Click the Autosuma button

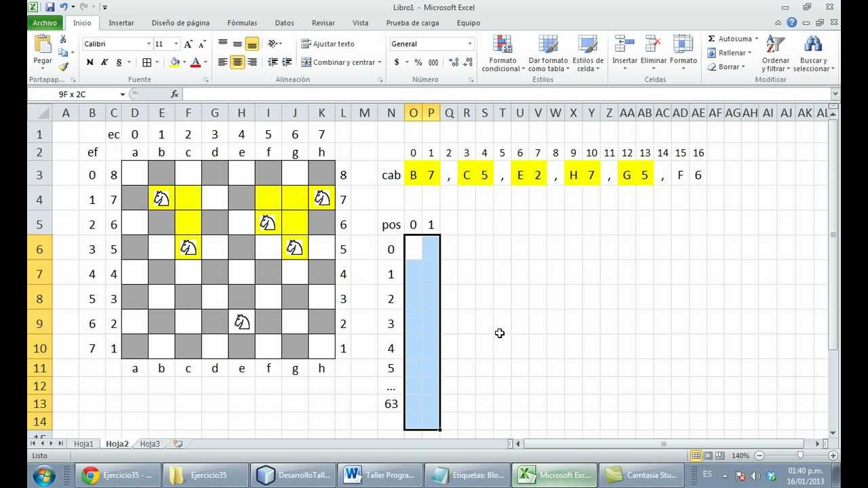coord(732,39)
